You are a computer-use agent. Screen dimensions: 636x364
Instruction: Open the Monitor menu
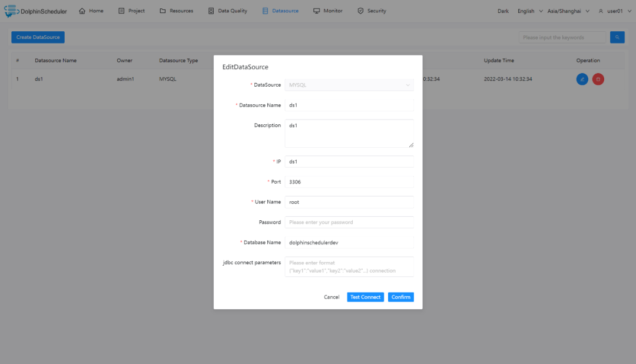coord(327,11)
